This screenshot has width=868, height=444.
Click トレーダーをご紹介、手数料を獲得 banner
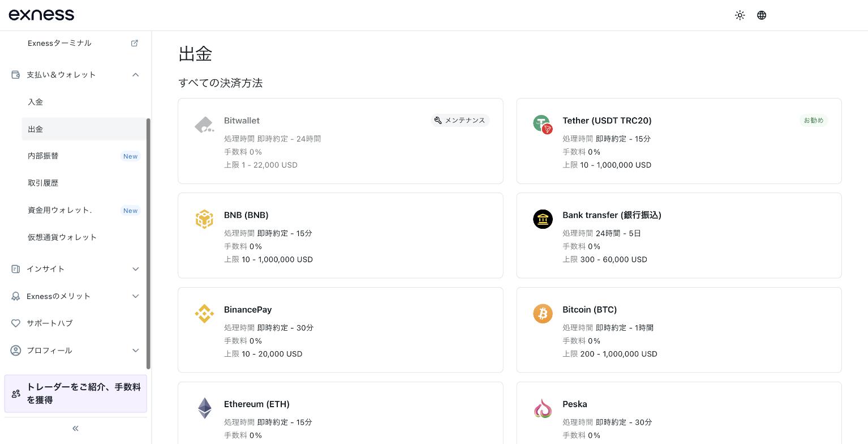(x=76, y=394)
